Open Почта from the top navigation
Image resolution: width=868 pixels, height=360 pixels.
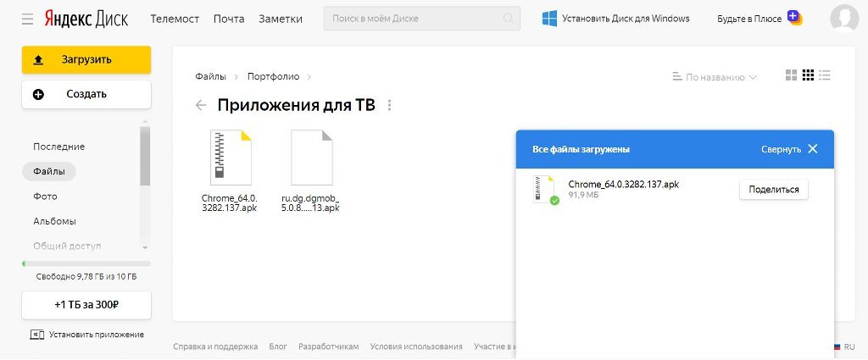point(229,19)
